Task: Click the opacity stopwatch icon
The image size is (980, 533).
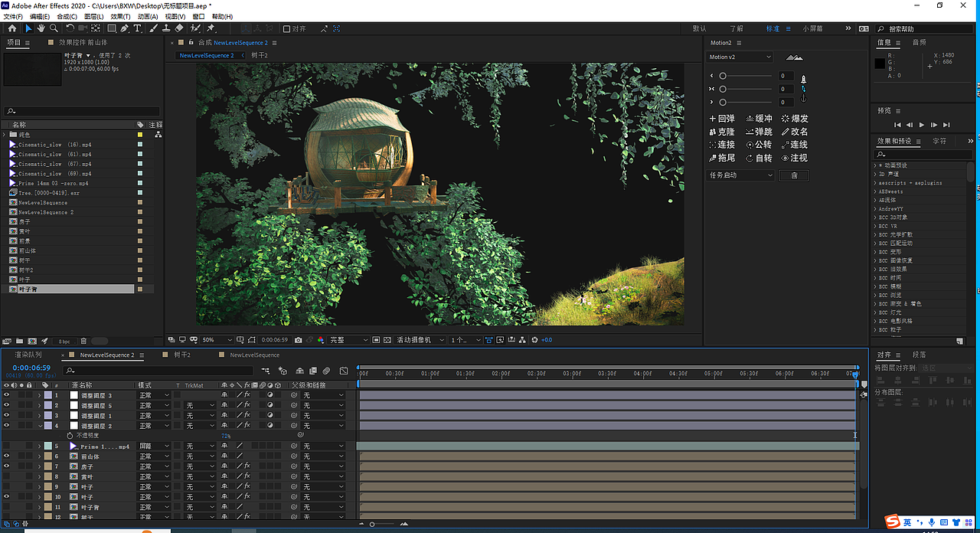Action: tap(70, 435)
